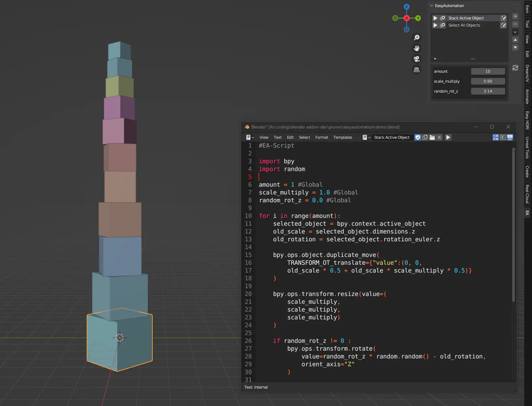Click the scale_multiply value field
Screen dimensions: 532x406
[x=488, y=81]
